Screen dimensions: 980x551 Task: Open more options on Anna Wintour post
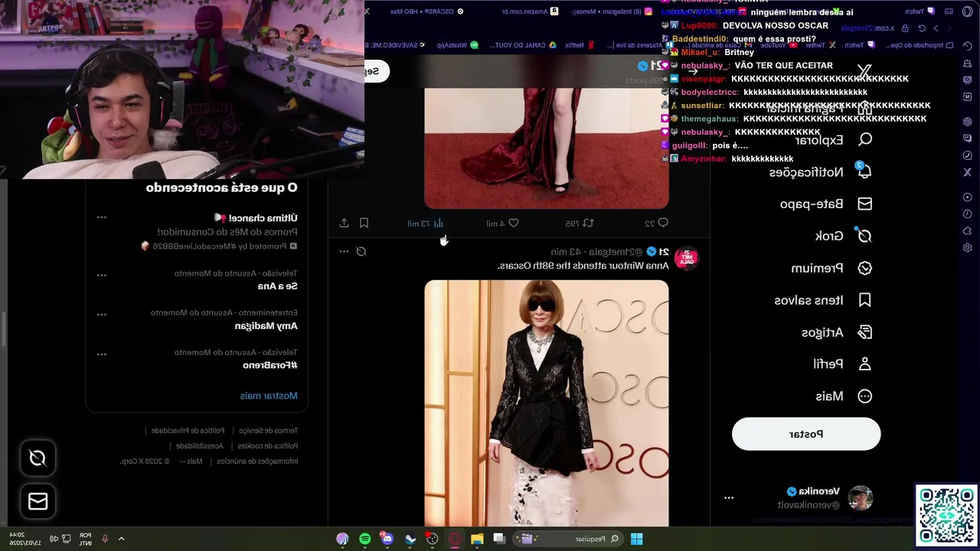click(x=344, y=251)
